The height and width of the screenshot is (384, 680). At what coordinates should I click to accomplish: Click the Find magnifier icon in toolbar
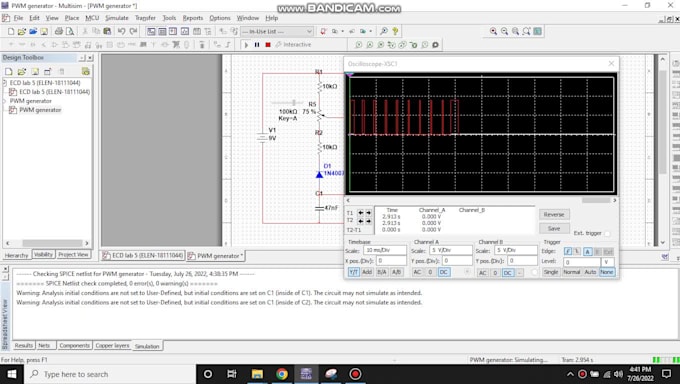[x=384, y=31]
